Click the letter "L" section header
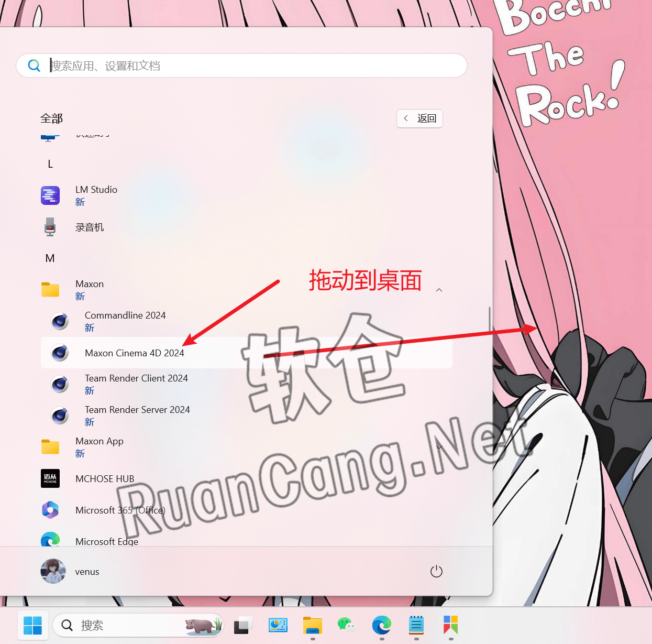 [x=50, y=164]
